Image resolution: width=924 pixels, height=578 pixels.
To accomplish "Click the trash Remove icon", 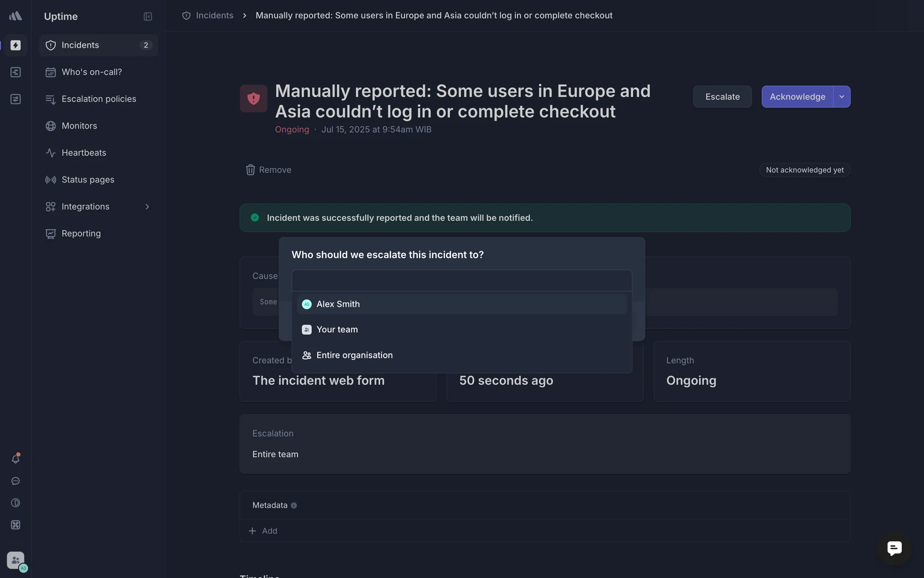I will tap(250, 170).
